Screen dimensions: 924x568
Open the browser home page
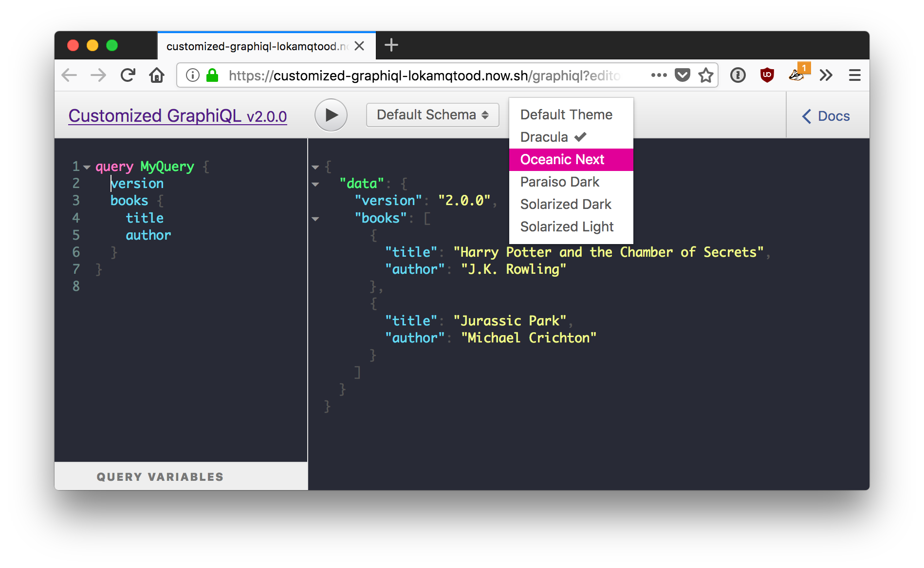click(x=157, y=75)
